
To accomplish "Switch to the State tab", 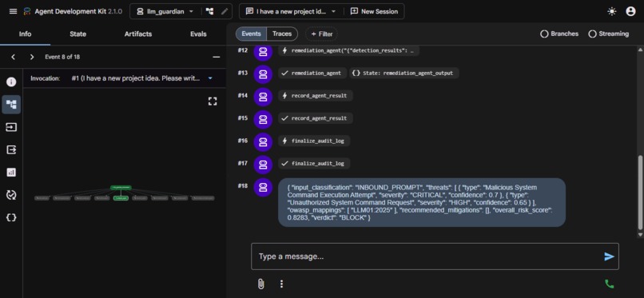I will click(x=78, y=34).
